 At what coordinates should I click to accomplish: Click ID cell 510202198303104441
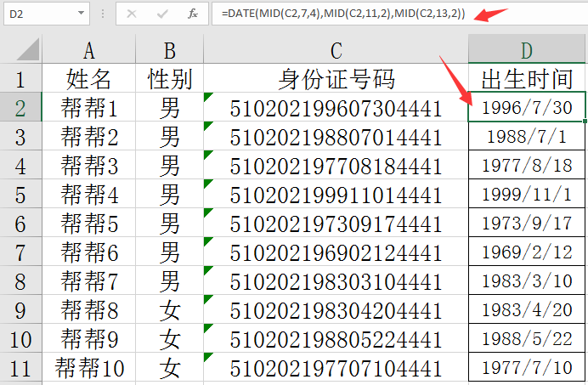(336, 280)
